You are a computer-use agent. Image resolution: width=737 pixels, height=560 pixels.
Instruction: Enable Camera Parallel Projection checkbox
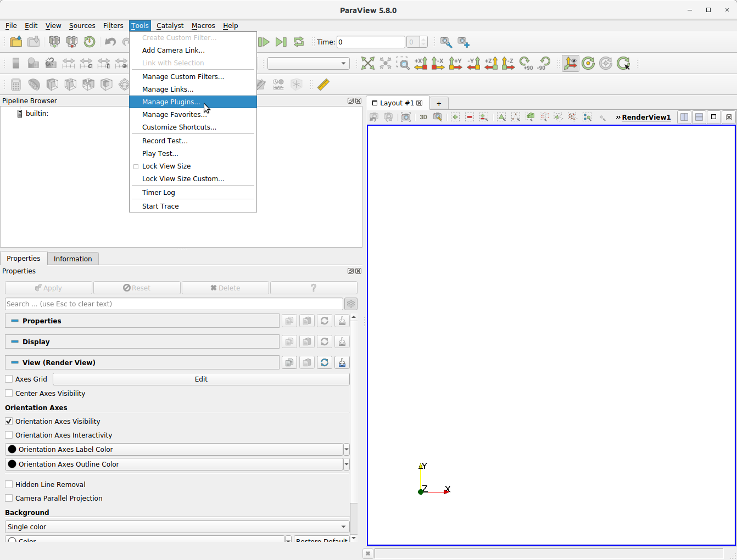pos(9,498)
